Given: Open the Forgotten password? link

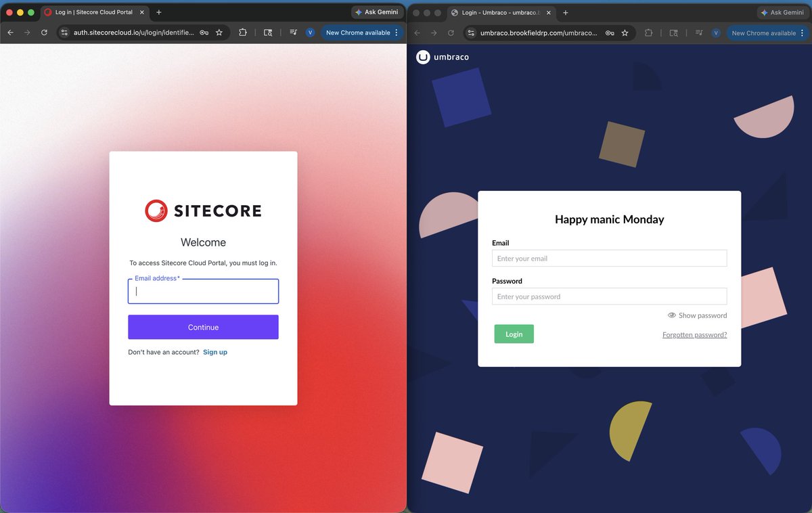Looking at the screenshot, I should pyautogui.click(x=694, y=335).
